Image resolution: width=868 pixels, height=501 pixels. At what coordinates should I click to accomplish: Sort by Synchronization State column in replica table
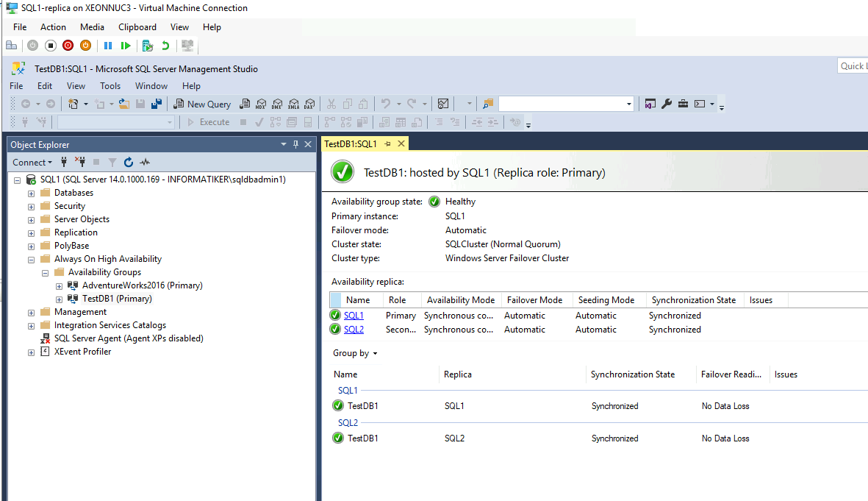[694, 300]
